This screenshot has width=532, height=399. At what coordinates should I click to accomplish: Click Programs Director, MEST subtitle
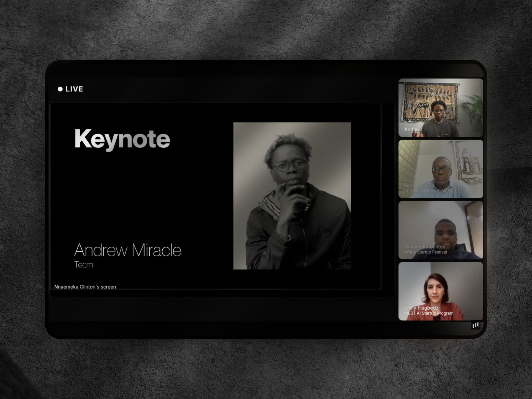click(428, 191)
